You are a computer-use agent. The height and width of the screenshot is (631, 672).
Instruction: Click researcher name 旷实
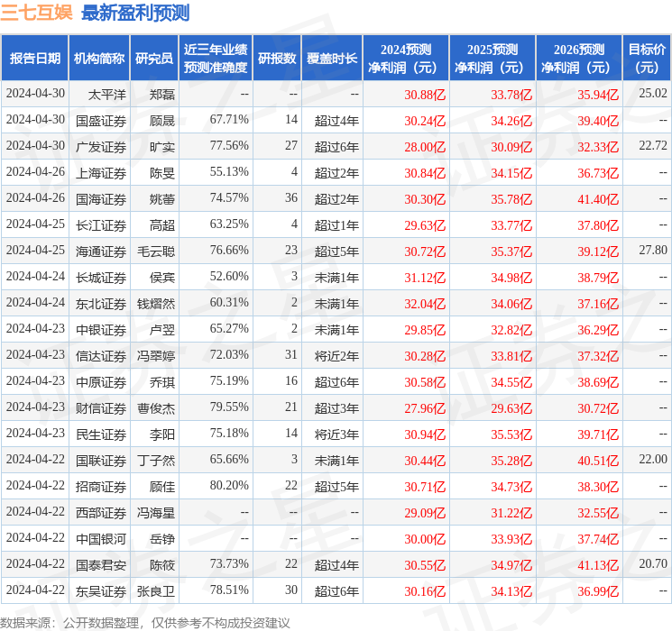(162, 147)
